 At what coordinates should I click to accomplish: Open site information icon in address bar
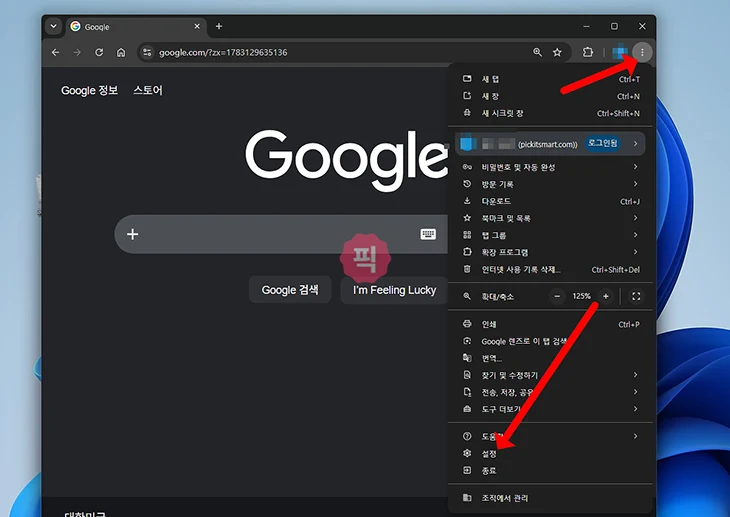pyautogui.click(x=147, y=52)
